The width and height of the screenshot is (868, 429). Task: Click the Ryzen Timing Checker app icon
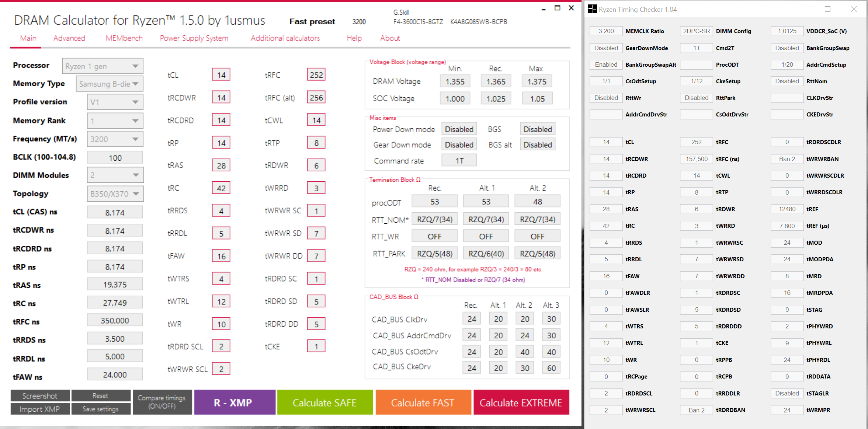click(x=592, y=9)
